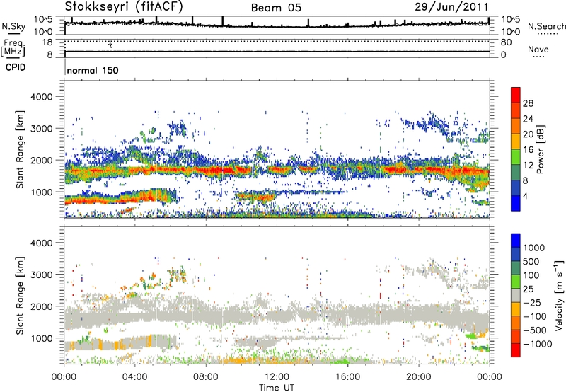Click the 16:00 time tick label

pyautogui.click(x=347, y=377)
